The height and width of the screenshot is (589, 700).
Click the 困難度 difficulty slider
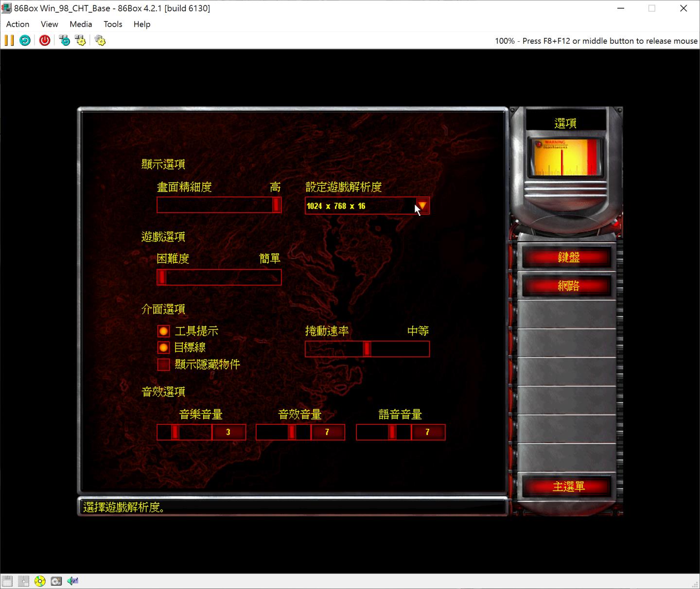point(219,277)
